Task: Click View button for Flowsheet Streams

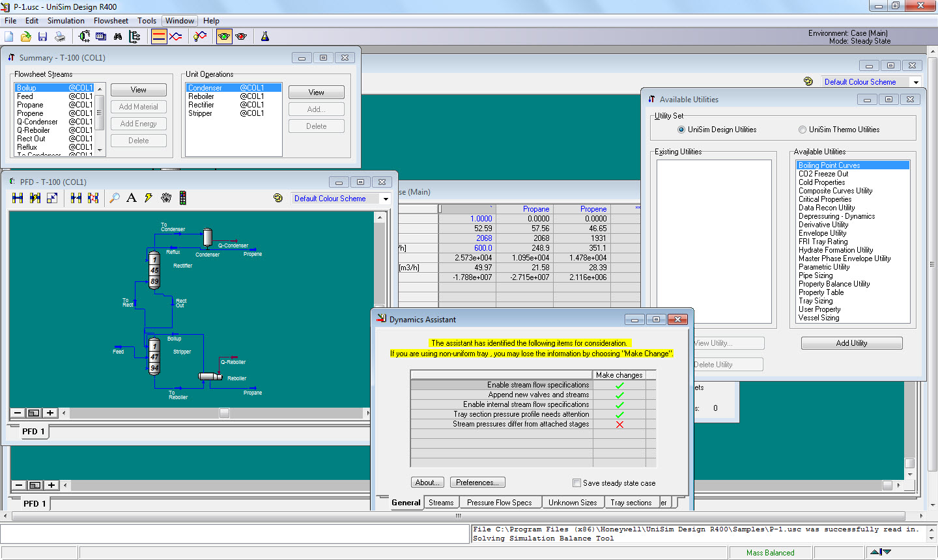Action: [x=139, y=90]
